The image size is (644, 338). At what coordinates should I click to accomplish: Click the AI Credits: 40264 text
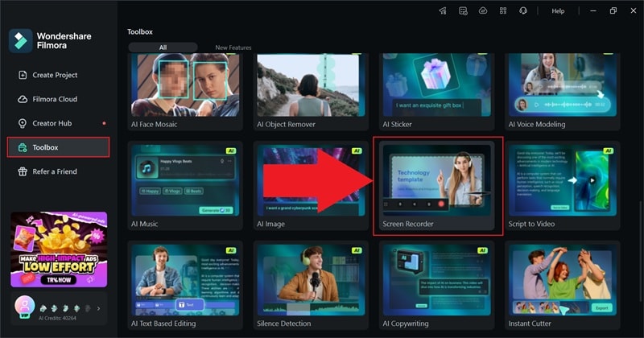tap(57, 319)
